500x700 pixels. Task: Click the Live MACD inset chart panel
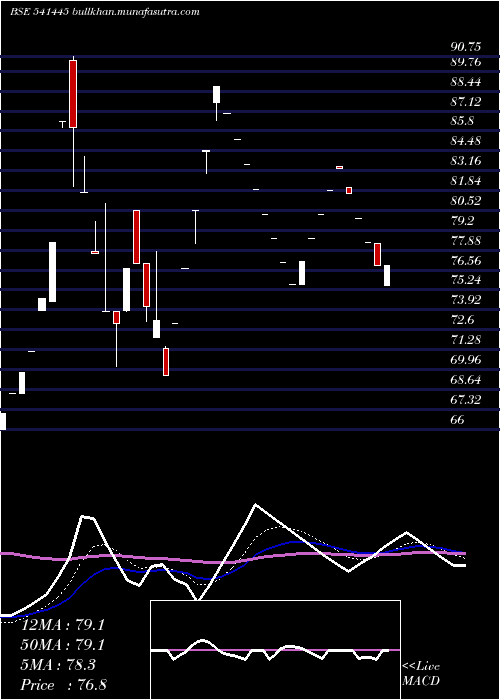coord(275,650)
